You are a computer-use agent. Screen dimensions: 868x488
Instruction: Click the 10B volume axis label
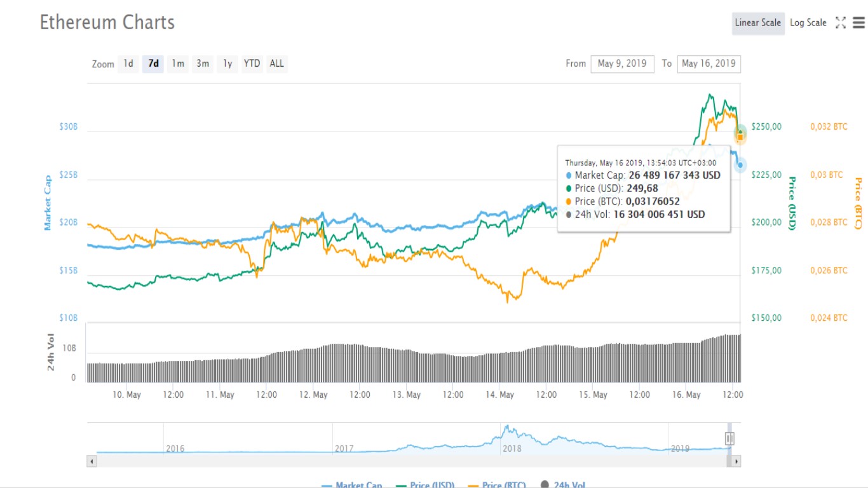click(69, 349)
